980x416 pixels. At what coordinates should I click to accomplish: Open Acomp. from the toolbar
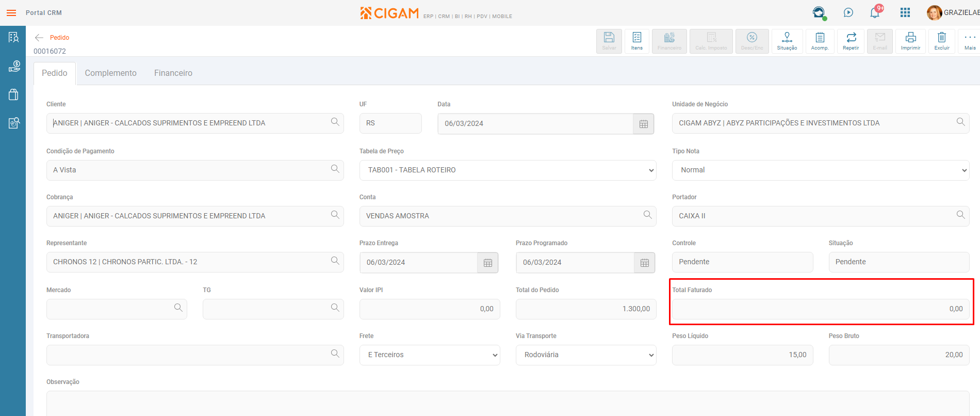[820, 41]
